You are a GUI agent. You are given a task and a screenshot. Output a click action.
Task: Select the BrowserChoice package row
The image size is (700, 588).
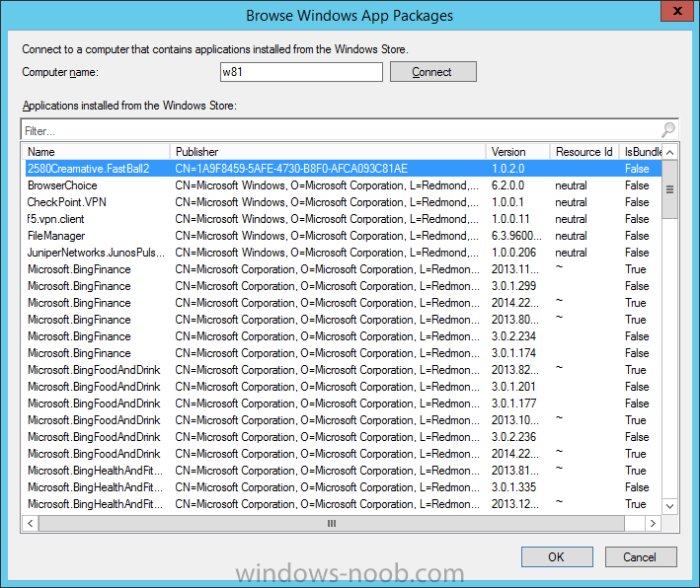[343, 185]
